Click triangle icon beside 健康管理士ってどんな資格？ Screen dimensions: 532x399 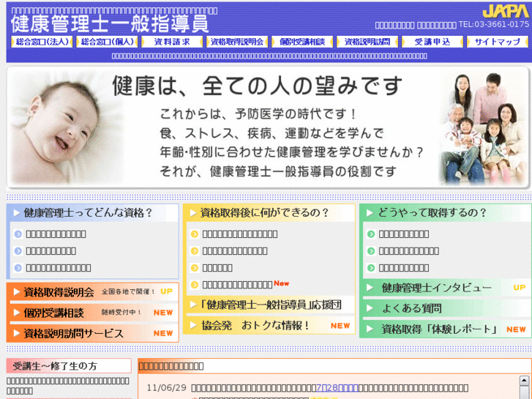click(x=16, y=213)
